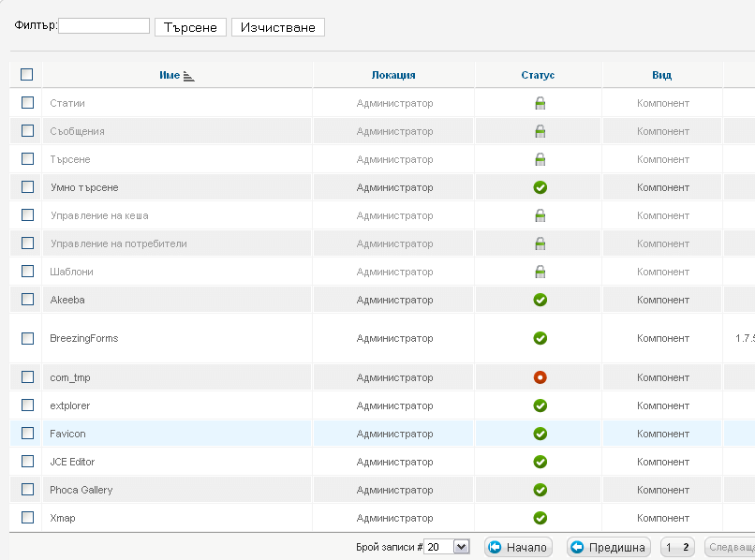755x560 pixels.
Task: Click the Изчистване clear button
Action: coord(278,27)
